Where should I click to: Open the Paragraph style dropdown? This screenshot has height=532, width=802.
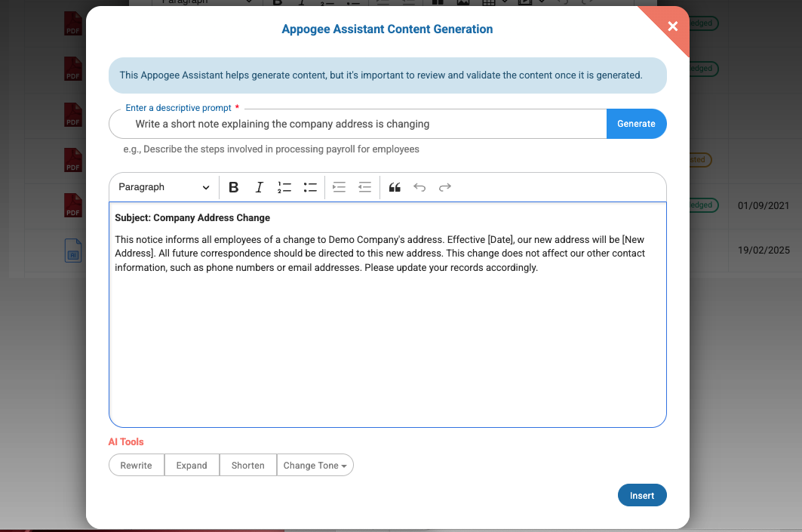[x=164, y=187]
